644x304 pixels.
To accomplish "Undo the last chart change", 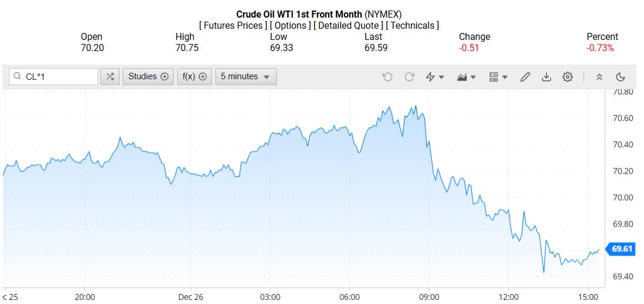I will [x=387, y=77].
